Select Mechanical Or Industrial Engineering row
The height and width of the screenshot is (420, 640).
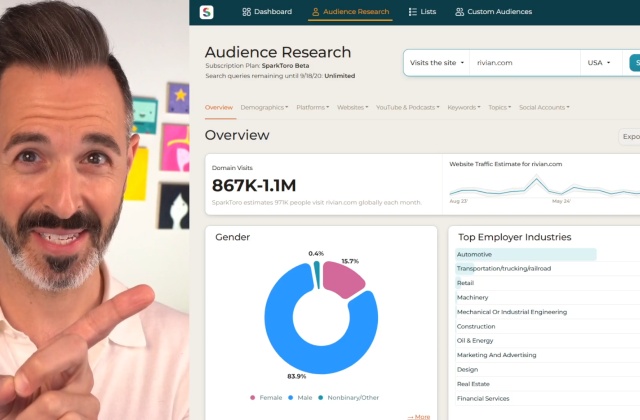coord(547,312)
